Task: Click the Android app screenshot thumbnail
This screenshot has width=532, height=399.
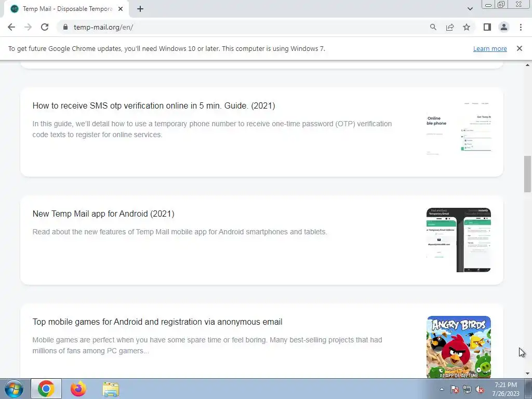Action: coord(459,240)
